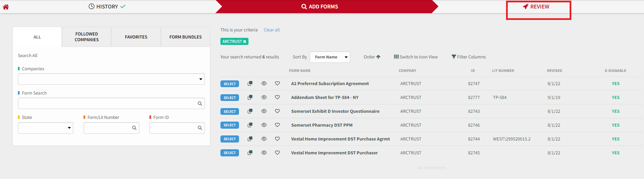Screen dimensions: 644x179
Task: Switch to the Followed Companies tab
Action: 87,37
